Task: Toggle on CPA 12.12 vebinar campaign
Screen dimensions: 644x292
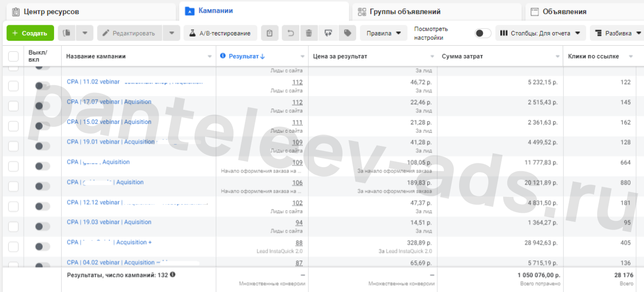Action: 42,206
